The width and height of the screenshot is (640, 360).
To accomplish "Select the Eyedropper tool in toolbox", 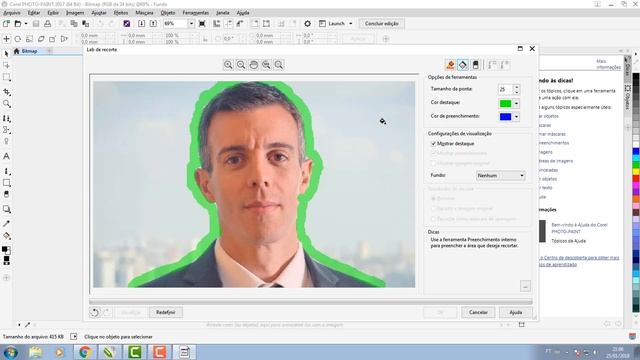I will (7, 223).
